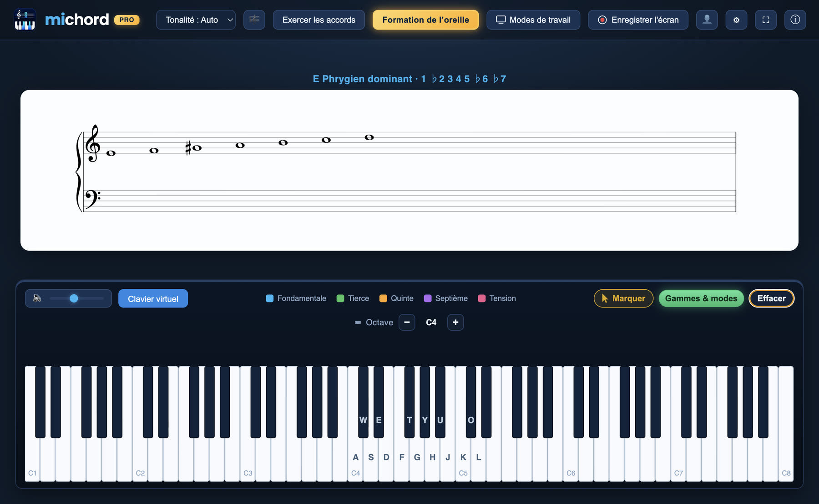Open the info icon
This screenshot has width=819, height=504.
pos(795,20)
